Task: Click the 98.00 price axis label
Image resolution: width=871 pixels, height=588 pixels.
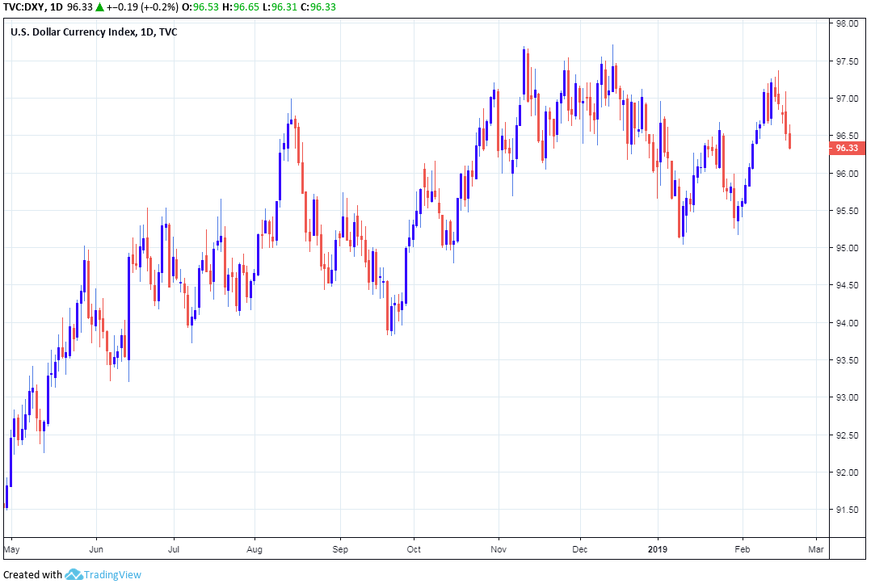Action: point(847,23)
